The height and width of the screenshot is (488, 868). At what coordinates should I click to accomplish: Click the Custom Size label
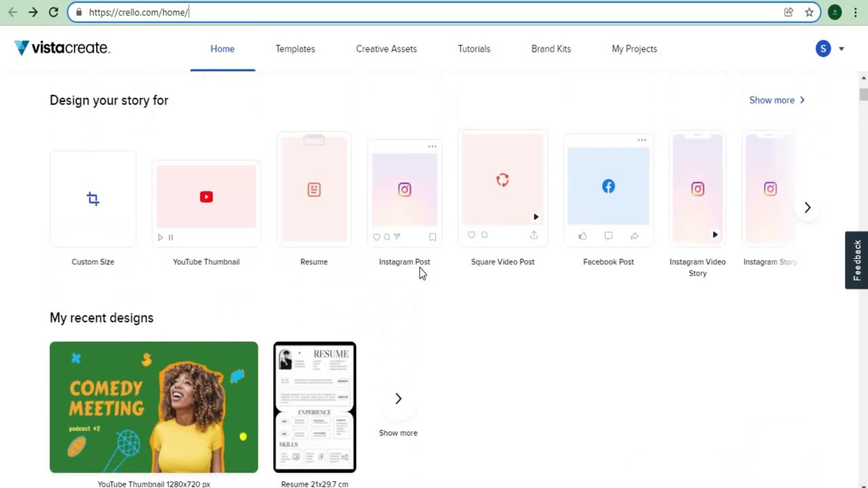pyautogui.click(x=93, y=262)
